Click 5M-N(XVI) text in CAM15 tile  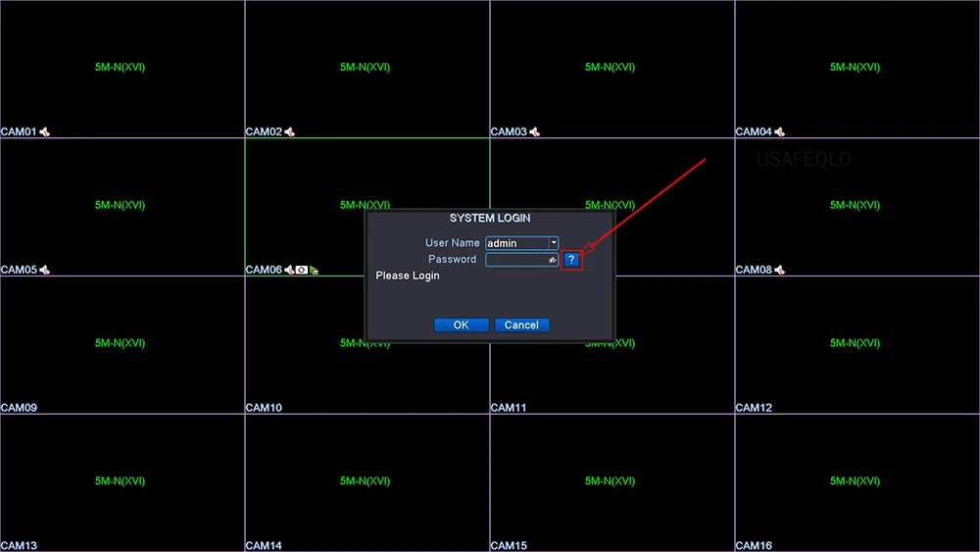pos(610,480)
